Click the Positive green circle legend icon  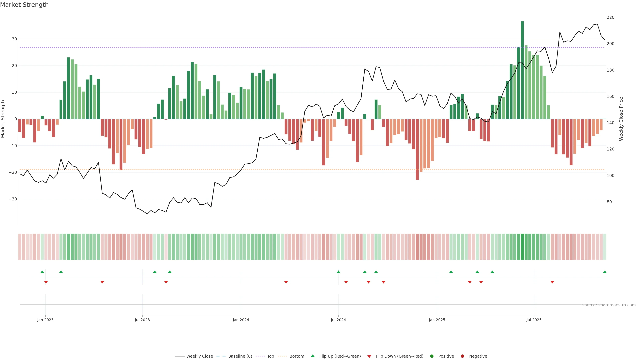click(x=432, y=356)
